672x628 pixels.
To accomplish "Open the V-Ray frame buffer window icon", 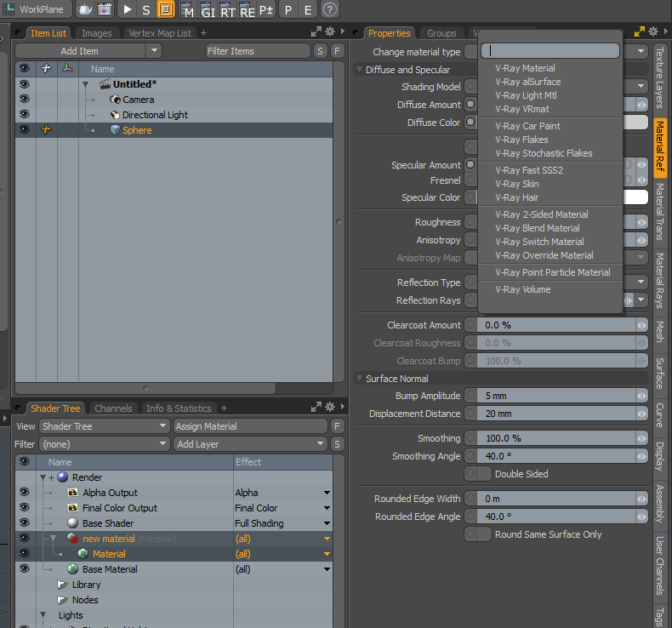I will pos(105,9).
